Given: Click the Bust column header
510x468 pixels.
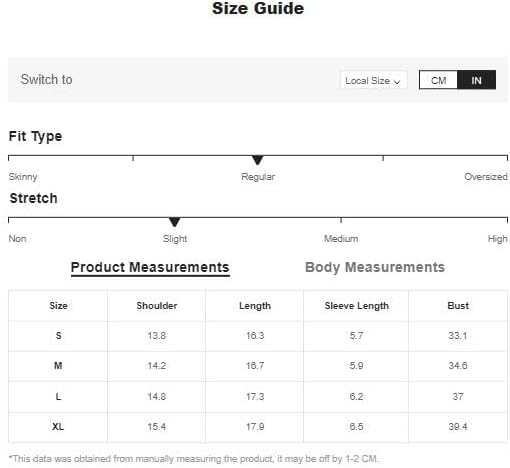Looking at the screenshot, I should tap(458, 306).
